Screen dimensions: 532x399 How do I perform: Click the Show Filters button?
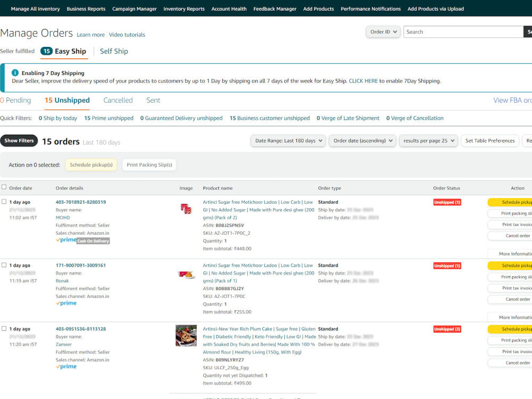[x=19, y=140]
